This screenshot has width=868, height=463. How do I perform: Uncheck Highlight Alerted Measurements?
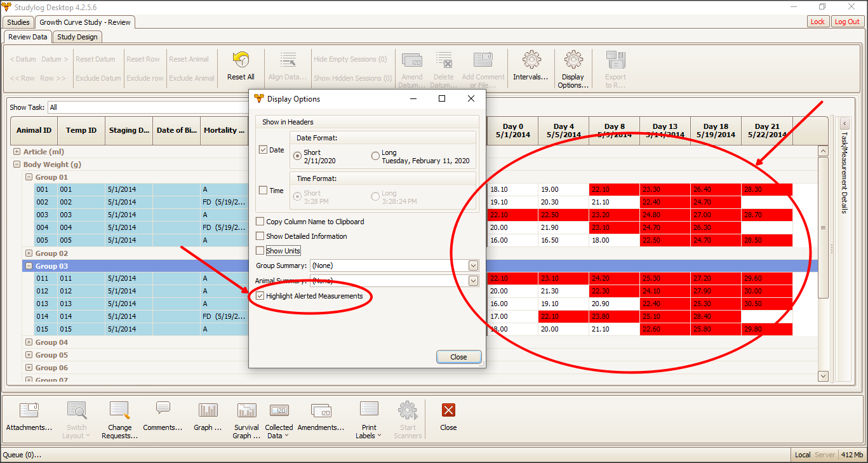click(x=260, y=296)
